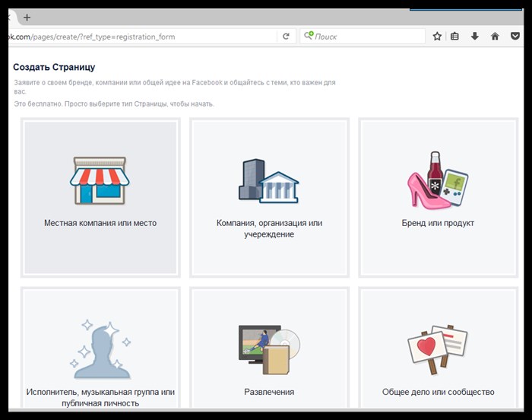
Task: Choose 'Общее дело или сообщество' label
Action: coord(438,392)
